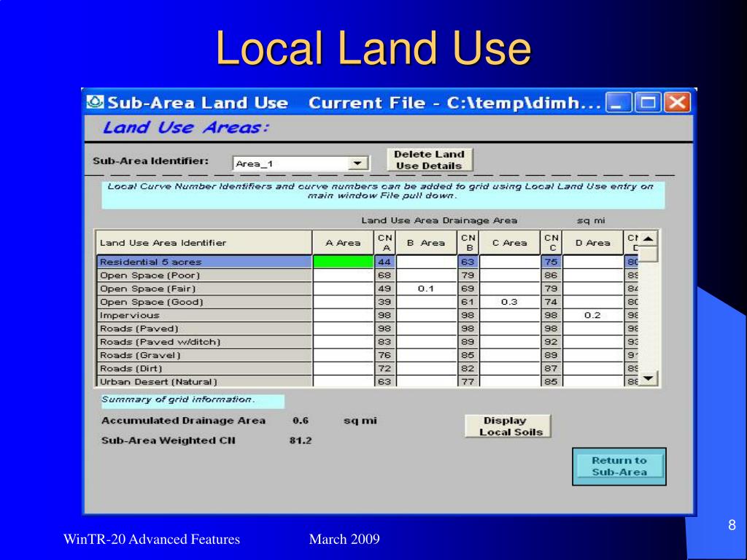Click the Land Use Area Identifier header
The width and height of the screenshot is (747, 560).
[x=204, y=243]
